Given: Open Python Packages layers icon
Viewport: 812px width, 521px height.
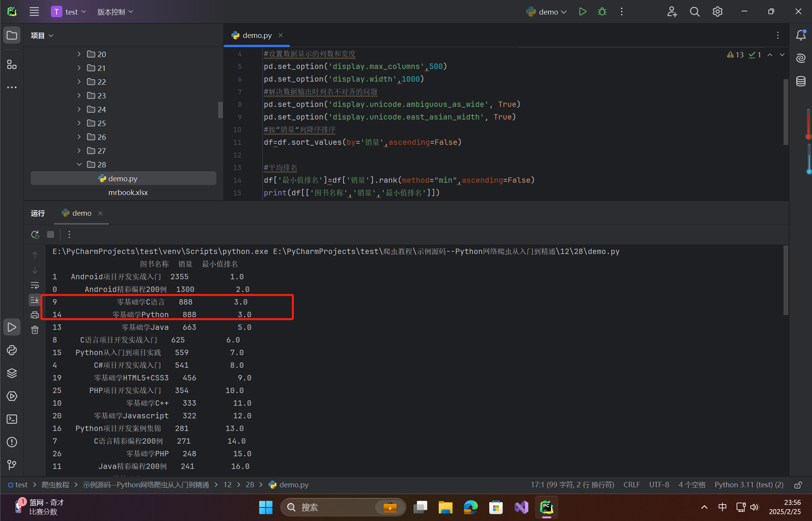Looking at the screenshot, I should [12, 373].
